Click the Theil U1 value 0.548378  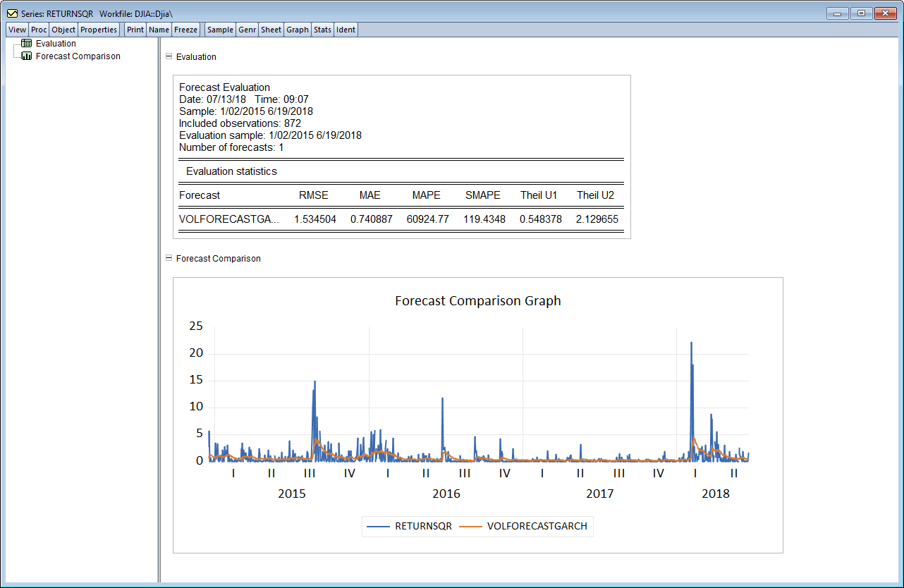tap(541, 219)
